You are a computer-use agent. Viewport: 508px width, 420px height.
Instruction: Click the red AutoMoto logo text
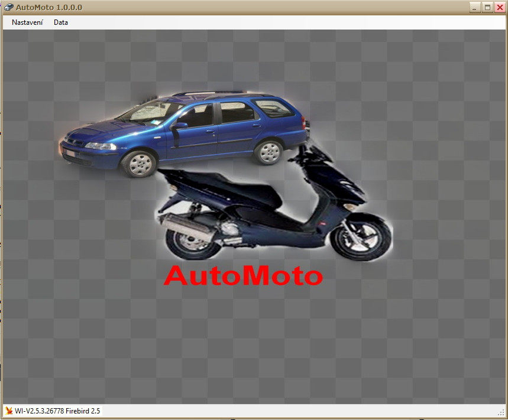pyautogui.click(x=243, y=275)
